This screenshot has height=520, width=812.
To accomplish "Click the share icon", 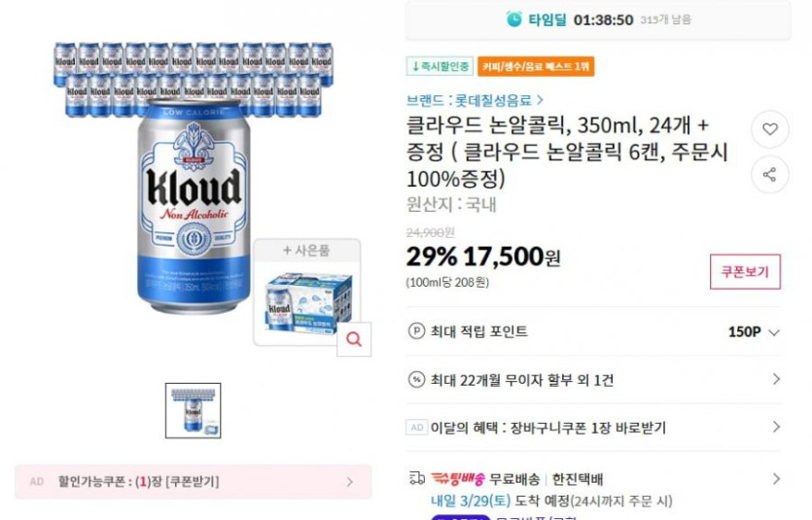I will coord(769,174).
